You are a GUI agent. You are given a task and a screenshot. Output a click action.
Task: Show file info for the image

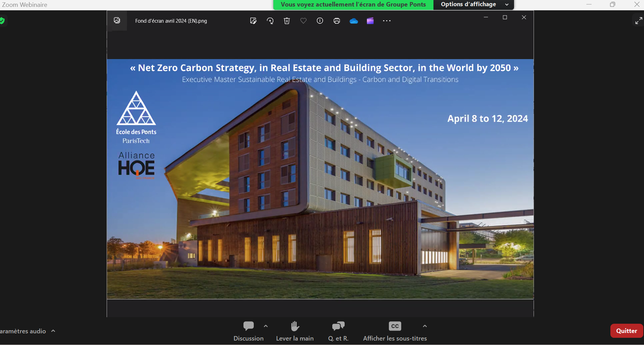coord(320,21)
